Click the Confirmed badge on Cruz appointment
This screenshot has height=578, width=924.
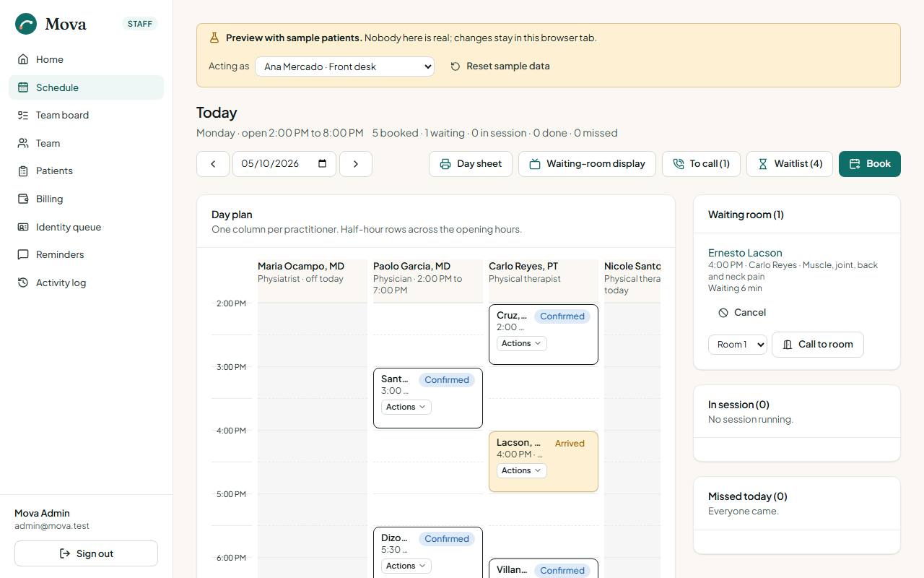coord(562,316)
